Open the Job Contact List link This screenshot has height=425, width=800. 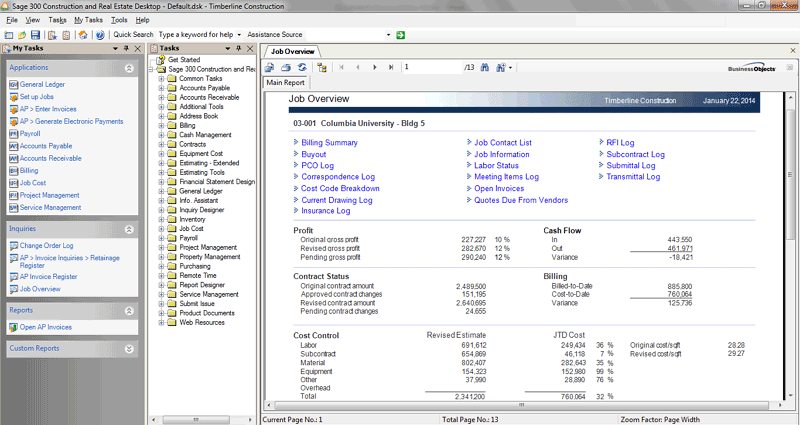click(503, 143)
